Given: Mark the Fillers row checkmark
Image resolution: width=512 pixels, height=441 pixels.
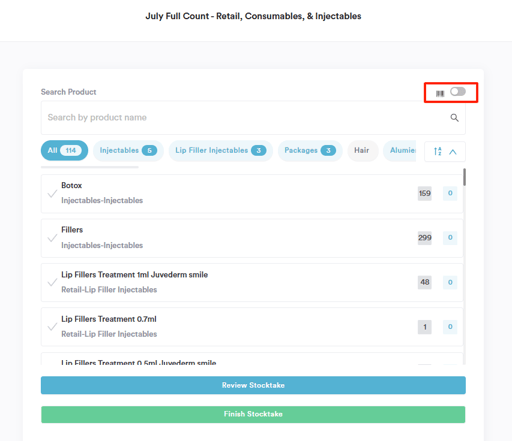Looking at the screenshot, I should (x=52, y=238).
